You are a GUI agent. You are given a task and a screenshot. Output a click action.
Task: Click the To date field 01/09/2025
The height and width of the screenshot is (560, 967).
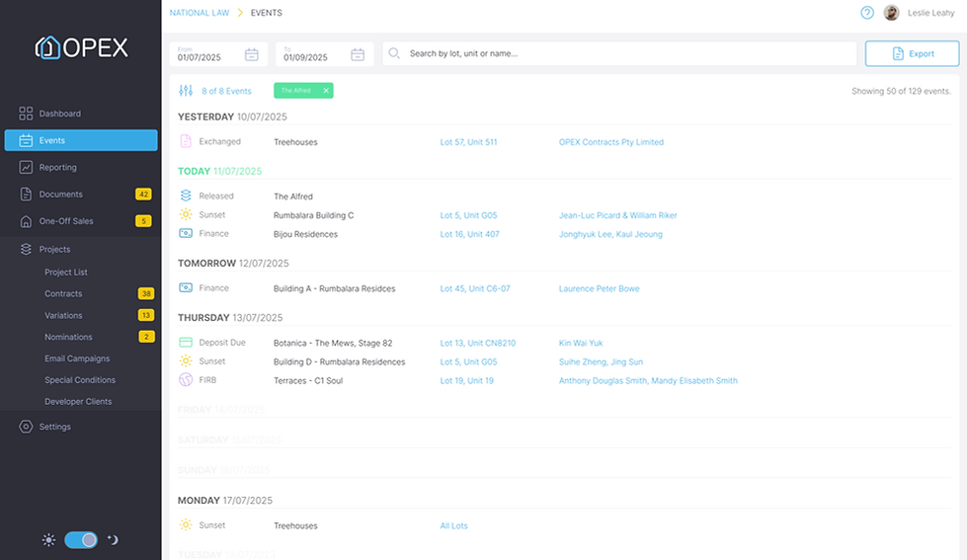[324, 53]
